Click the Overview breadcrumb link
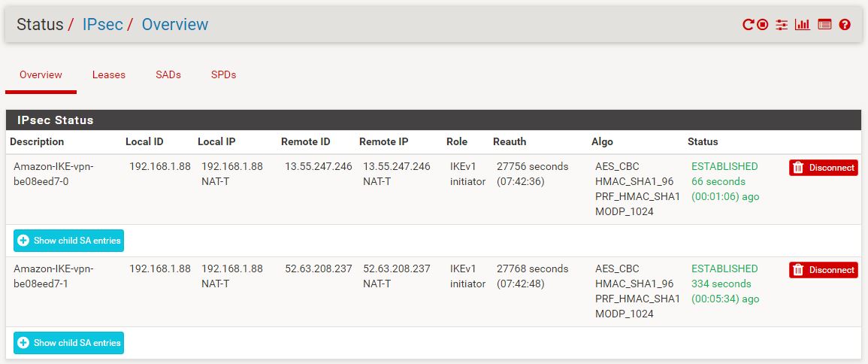Screen dimensions: 868x364 [x=175, y=24]
